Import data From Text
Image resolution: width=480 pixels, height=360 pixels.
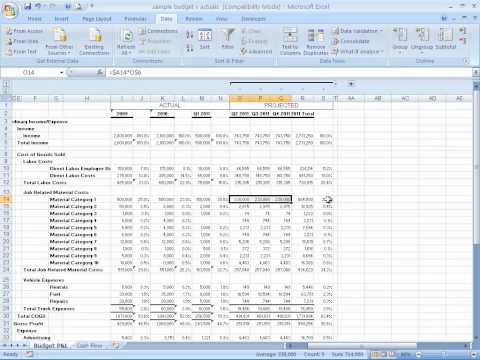[x=22, y=52]
